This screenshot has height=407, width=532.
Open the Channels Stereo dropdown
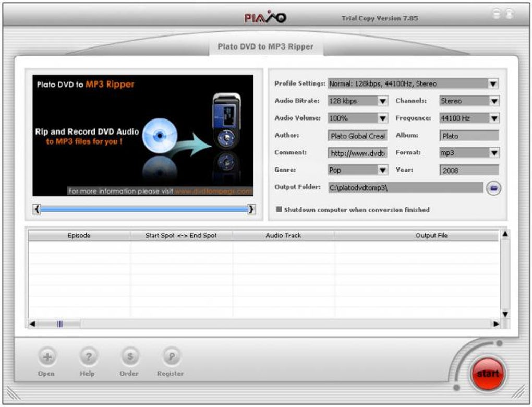[494, 101]
